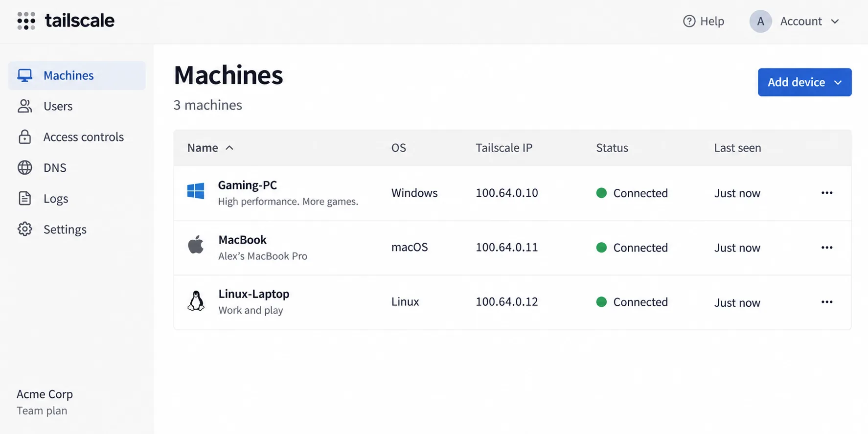Click the OS column header

(399, 148)
